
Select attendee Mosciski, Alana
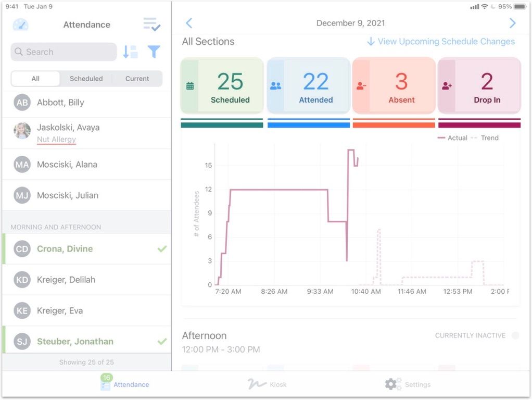[86, 165]
